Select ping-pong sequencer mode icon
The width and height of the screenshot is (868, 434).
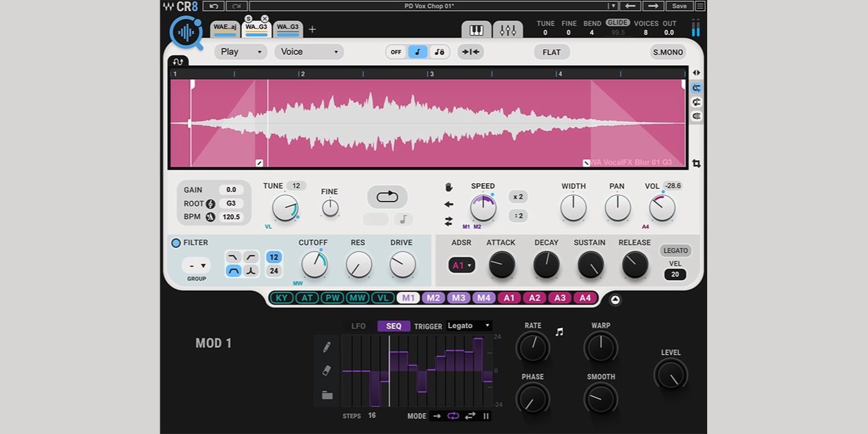point(470,416)
